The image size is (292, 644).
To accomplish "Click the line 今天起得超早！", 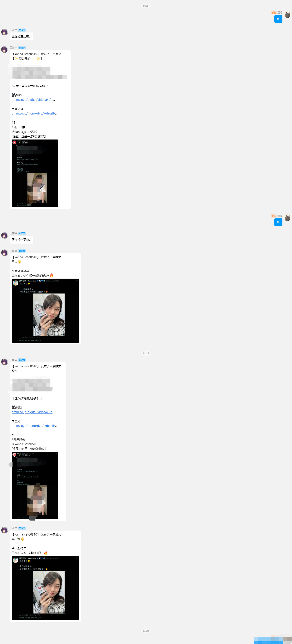I will click(x=21, y=271).
